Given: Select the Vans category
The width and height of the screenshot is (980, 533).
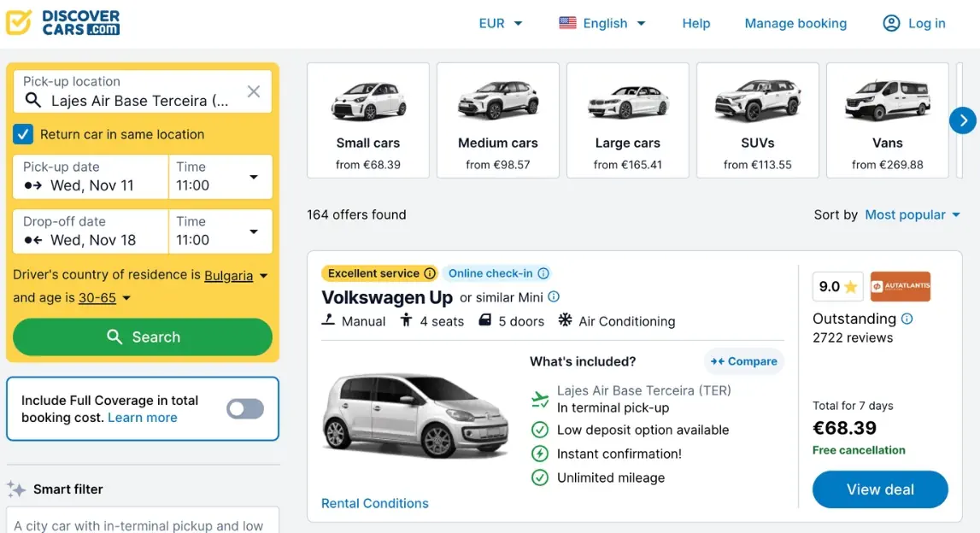Looking at the screenshot, I should (x=888, y=120).
